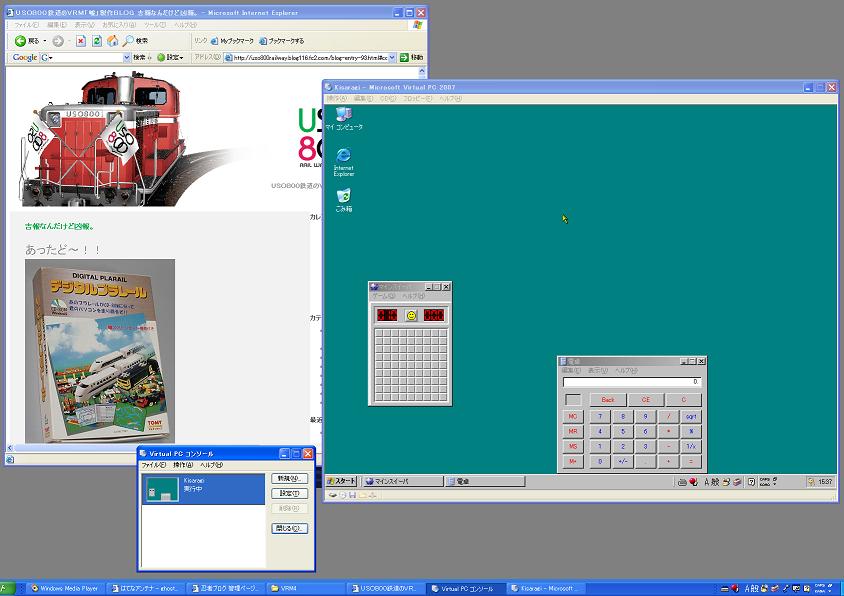Click the red locomotive header banner image

coord(102,140)
